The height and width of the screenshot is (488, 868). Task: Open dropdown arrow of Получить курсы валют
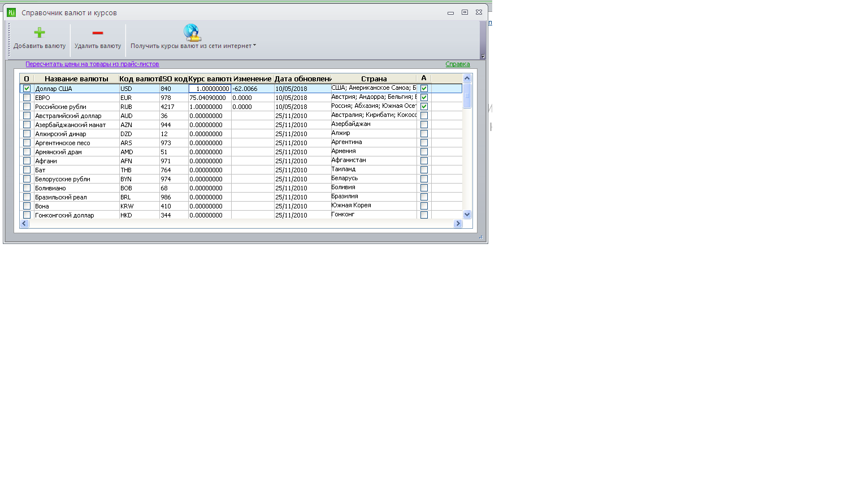click(254, 45)
